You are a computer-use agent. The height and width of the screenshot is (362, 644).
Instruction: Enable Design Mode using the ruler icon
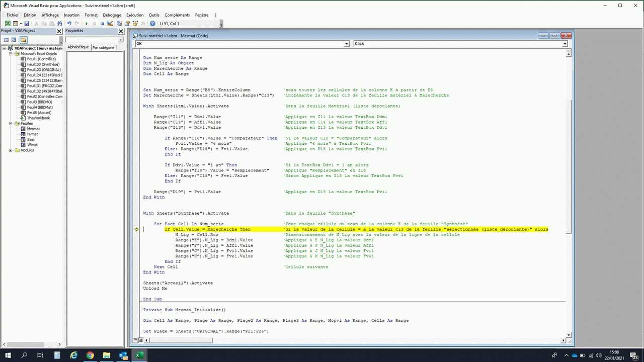pos(110,24)
